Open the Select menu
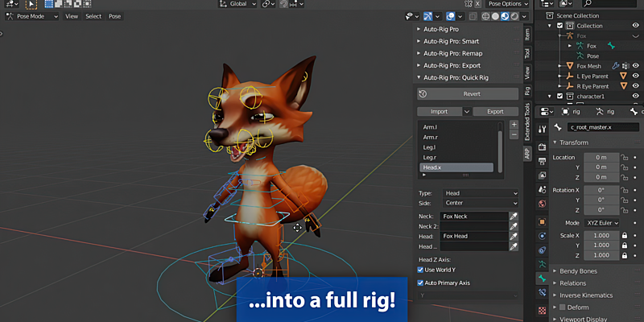Viewport: 644px width, 322px height. pyautogui.click(x=93, y=16)
